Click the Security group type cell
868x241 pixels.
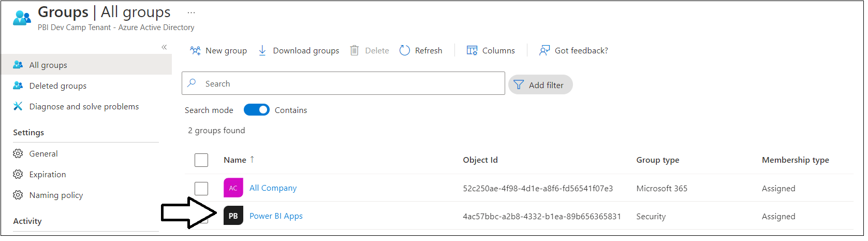pos(651,217)
